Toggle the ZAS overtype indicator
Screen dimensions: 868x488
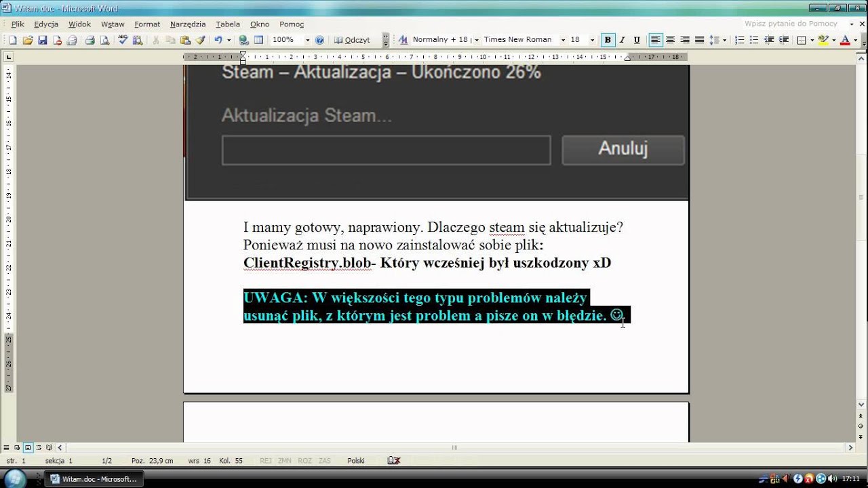(x=325, y=460)
